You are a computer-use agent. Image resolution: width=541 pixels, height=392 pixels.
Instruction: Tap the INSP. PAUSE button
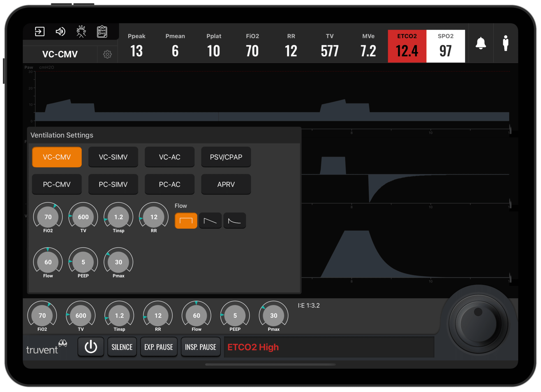(x=201, y=347)
